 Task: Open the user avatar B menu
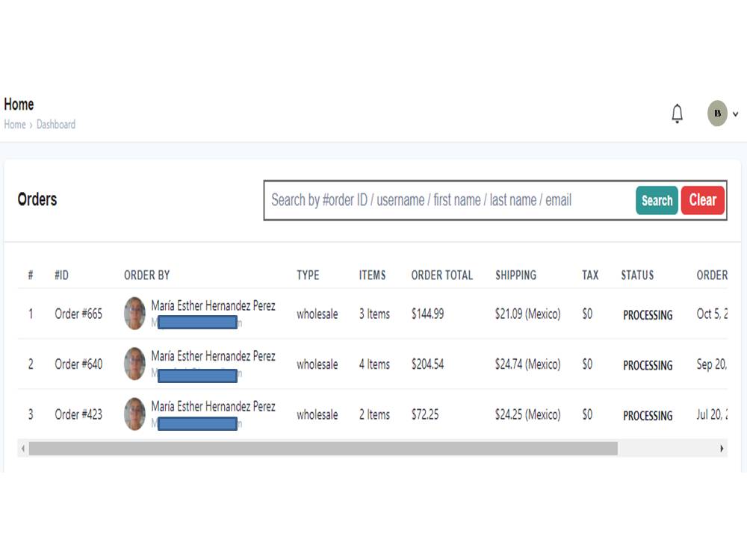tap(717, 113)
